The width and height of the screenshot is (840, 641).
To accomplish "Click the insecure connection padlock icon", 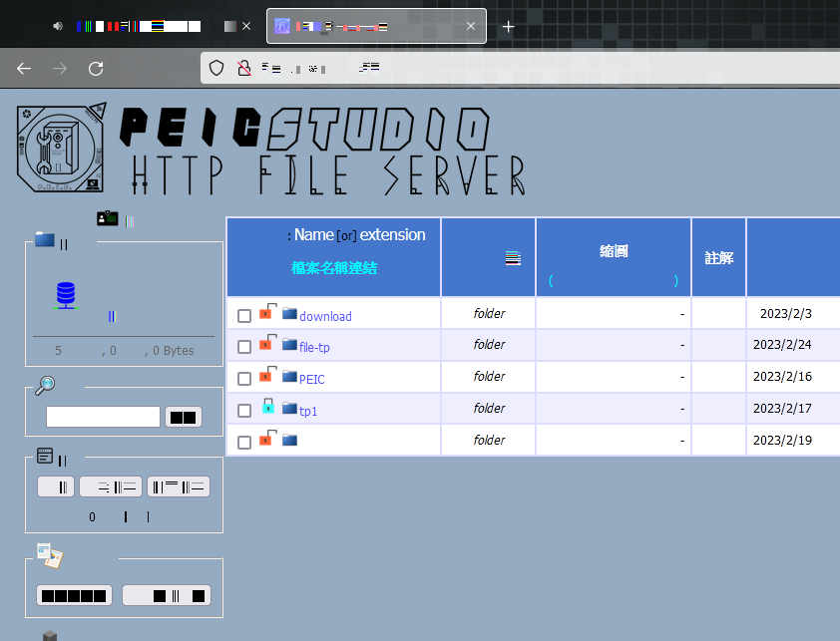I will point(244,68).
